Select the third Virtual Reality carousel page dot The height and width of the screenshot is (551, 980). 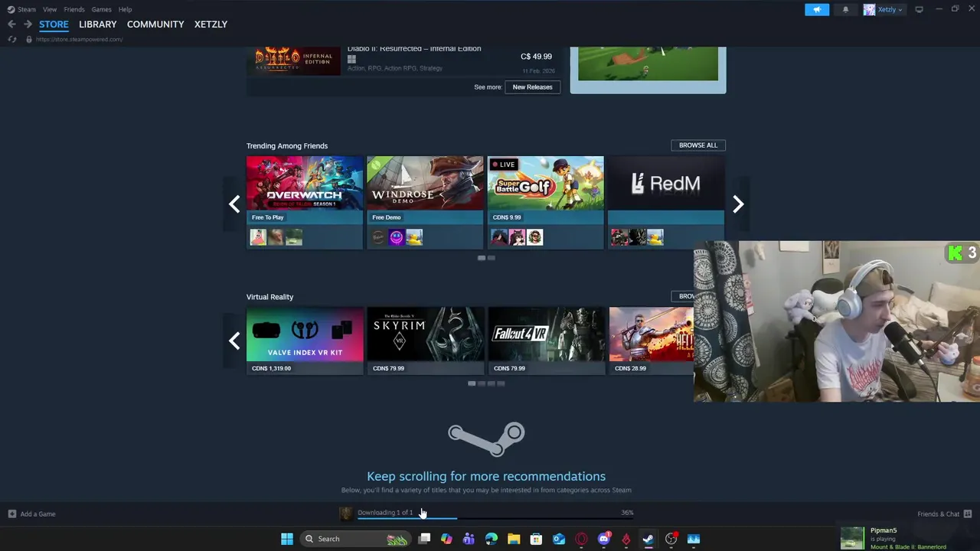click(x=491, y=383)
